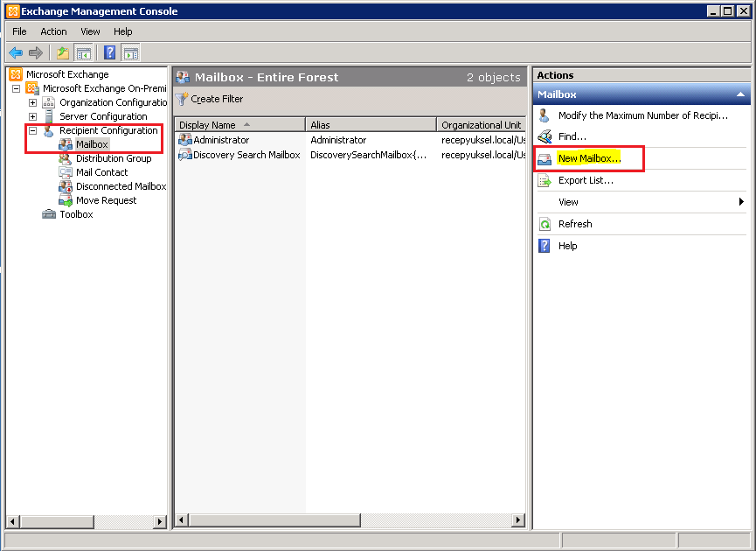Select the Mailbox node in the tree
756x551 pixels.
tap(92, 144)
